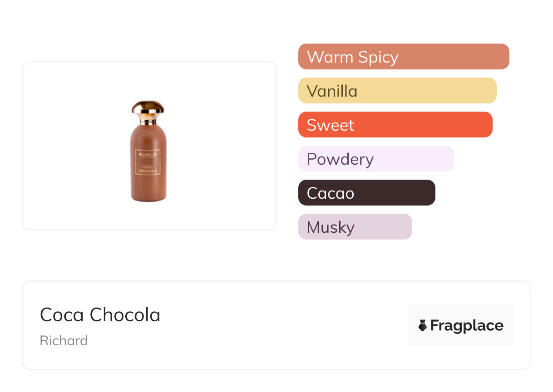Click the Richard brand name printed on bottle

[148, 154]
